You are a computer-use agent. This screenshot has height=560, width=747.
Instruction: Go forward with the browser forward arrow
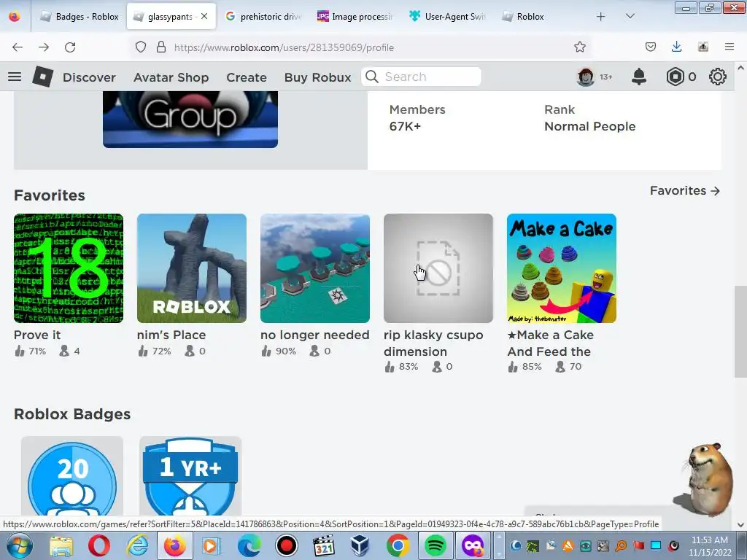pyautogui.click(x=44, y=47)
